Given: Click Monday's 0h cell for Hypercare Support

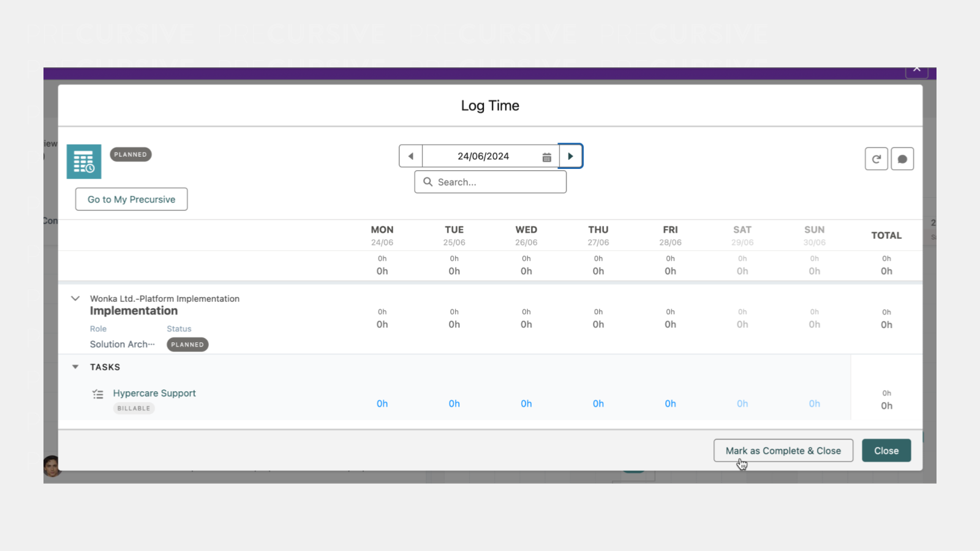Looking at the screenshot, I should tap(382, 403).
